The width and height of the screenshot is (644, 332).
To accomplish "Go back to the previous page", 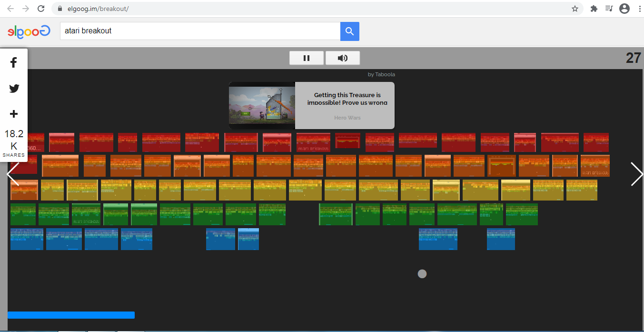I will (10, 9).
